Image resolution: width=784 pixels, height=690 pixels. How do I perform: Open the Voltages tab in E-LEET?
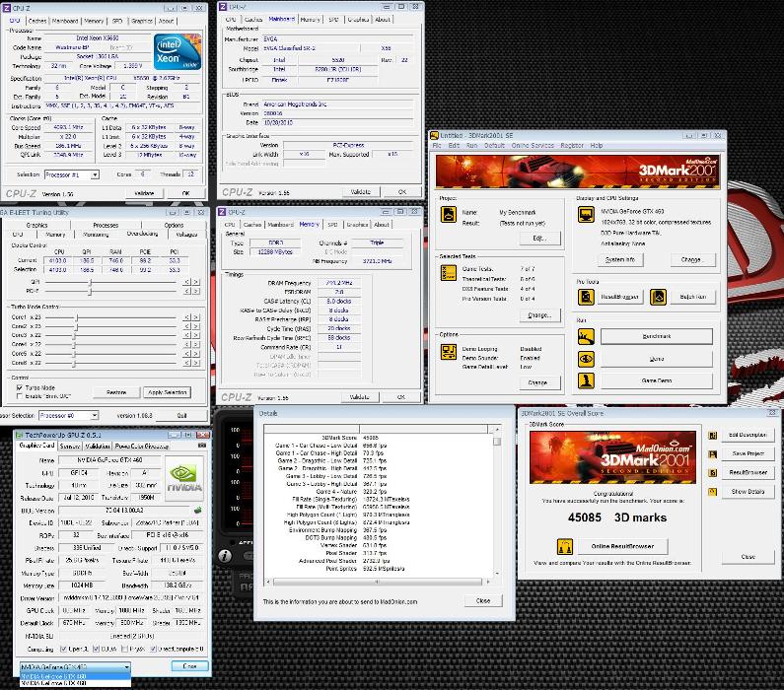186,235
